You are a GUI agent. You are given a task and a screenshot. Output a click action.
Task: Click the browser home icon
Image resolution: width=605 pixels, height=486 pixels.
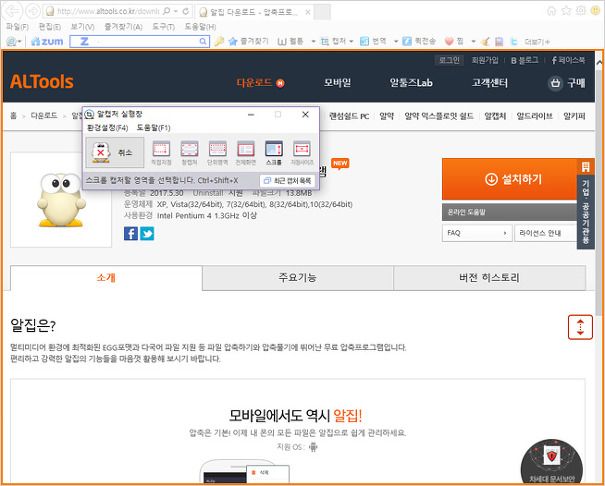(552, 11)
